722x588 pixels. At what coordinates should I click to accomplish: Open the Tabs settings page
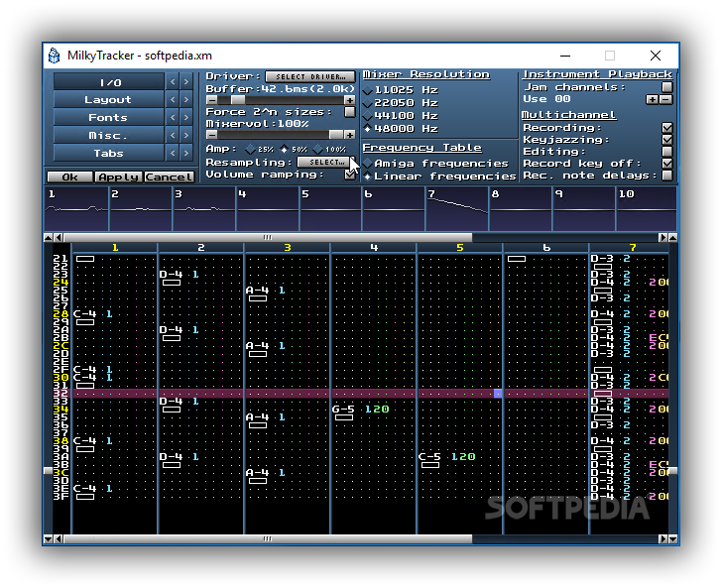coord(109,153)
